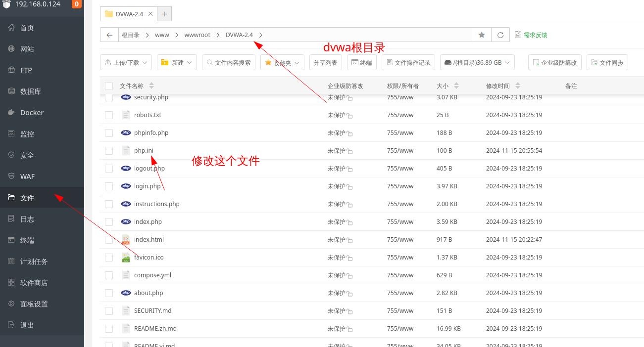
Task: Tick the checkbox for php.ini
Action: [109, 151]
